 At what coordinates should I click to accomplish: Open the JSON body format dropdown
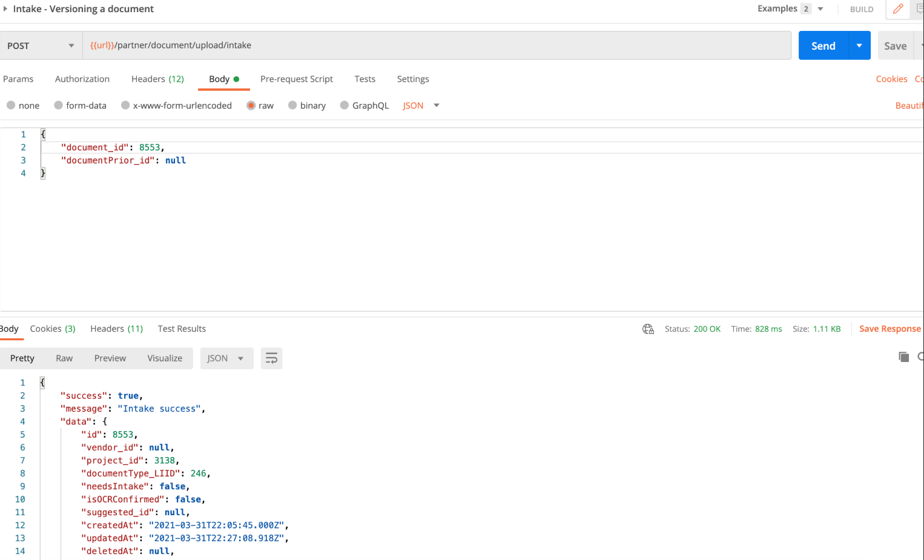point(421,105)
